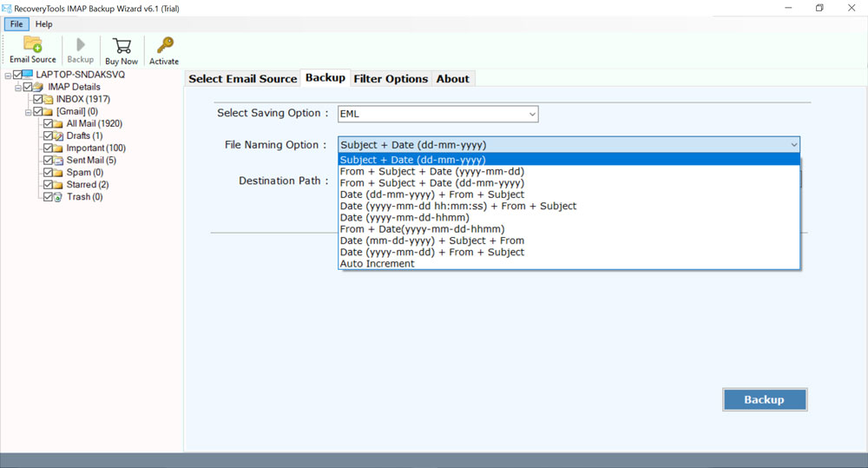This screenshot has width=868, height=468.
Task: Uncheck the Starred (2) checkbox
Action: [48, 184]
